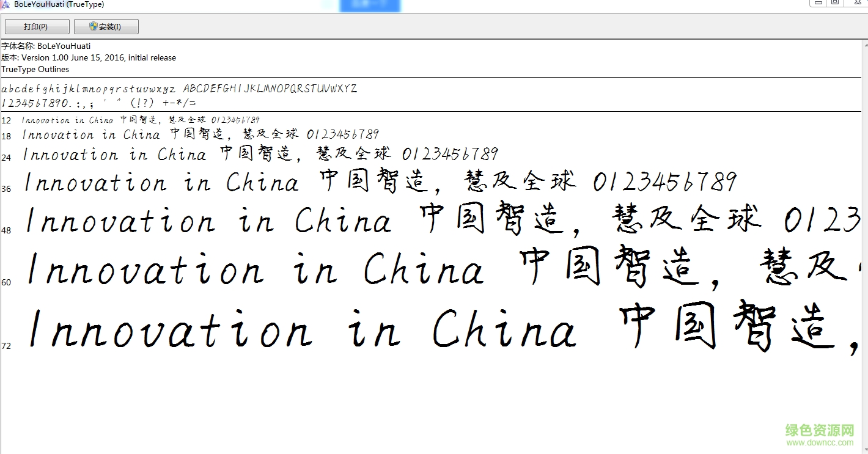Click the 绿色资源网 watermark logo

[x=819, y=431]
